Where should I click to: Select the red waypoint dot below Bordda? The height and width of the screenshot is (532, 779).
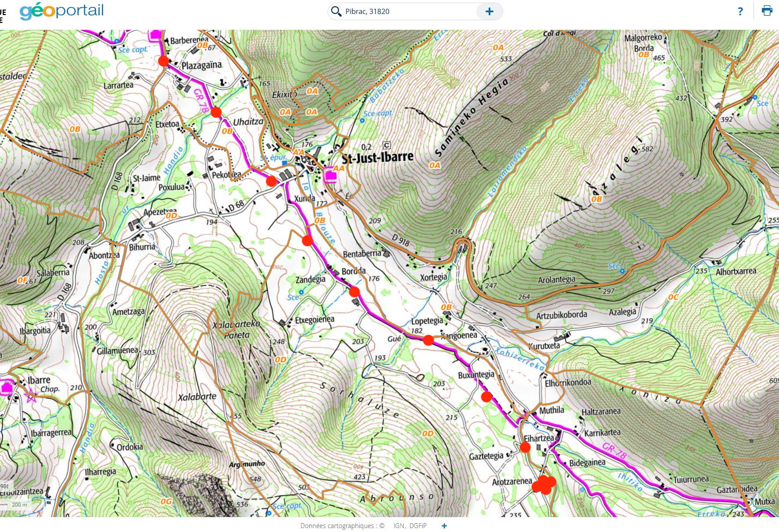(x=354, y=291)
